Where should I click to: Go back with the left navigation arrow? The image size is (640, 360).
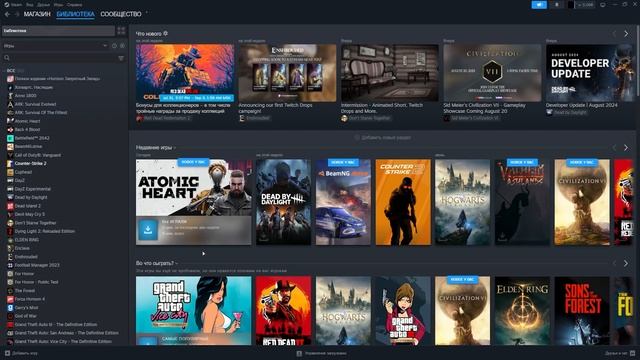coord(7,14)
